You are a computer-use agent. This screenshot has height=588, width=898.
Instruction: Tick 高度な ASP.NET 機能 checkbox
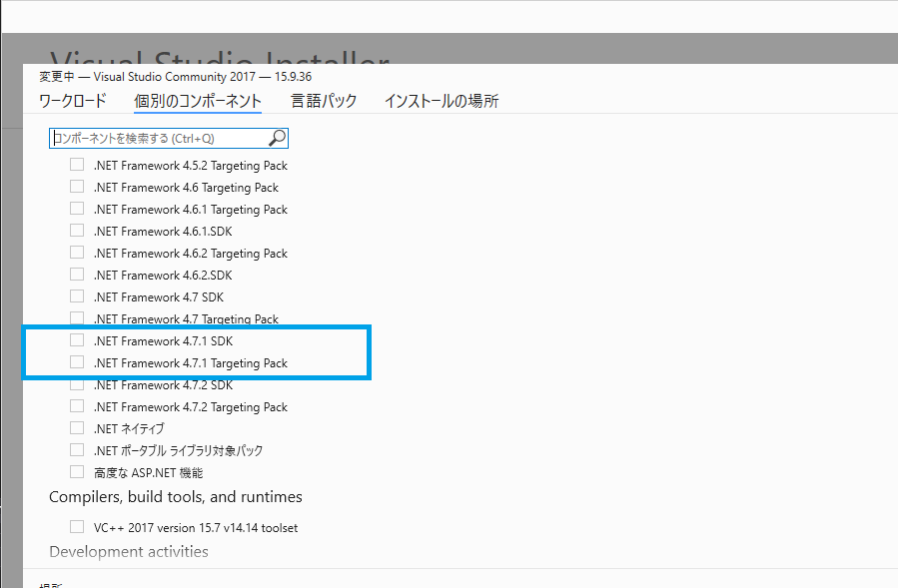(x=77, y=472)
